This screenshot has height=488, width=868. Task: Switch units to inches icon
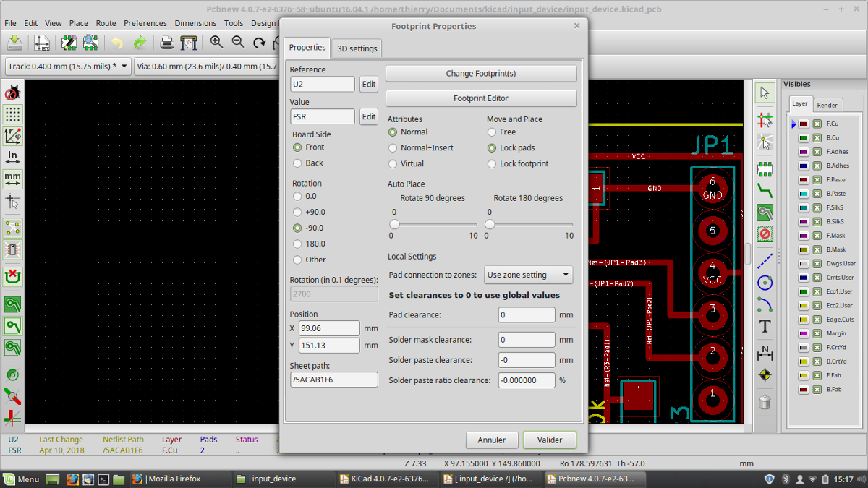[12, 156]
